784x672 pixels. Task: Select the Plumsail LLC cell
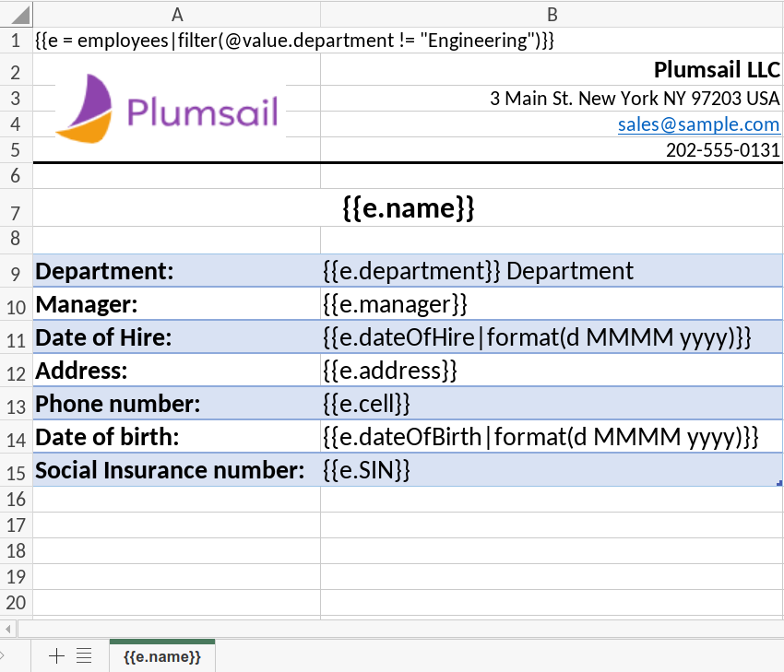[x=552, y=69]
